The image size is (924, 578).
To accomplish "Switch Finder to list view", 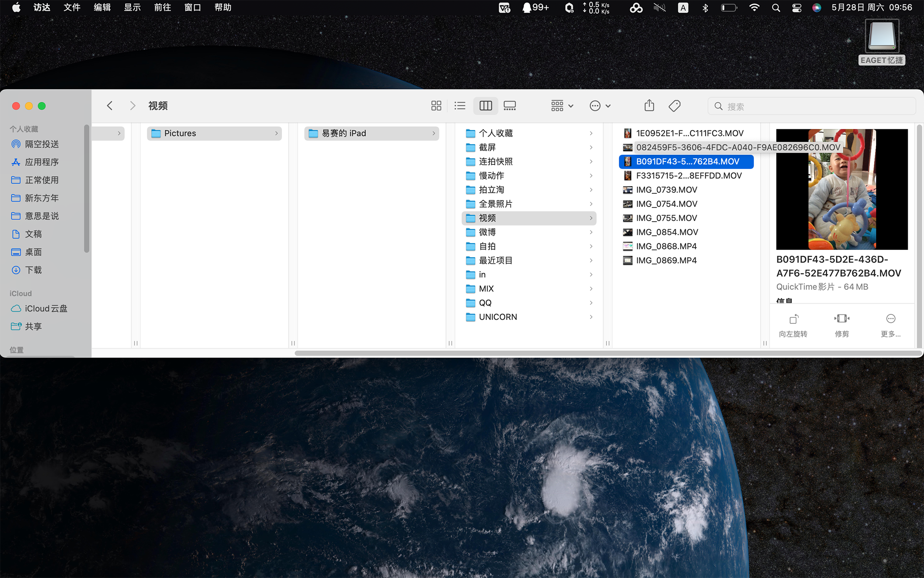I will pos(460,106).
